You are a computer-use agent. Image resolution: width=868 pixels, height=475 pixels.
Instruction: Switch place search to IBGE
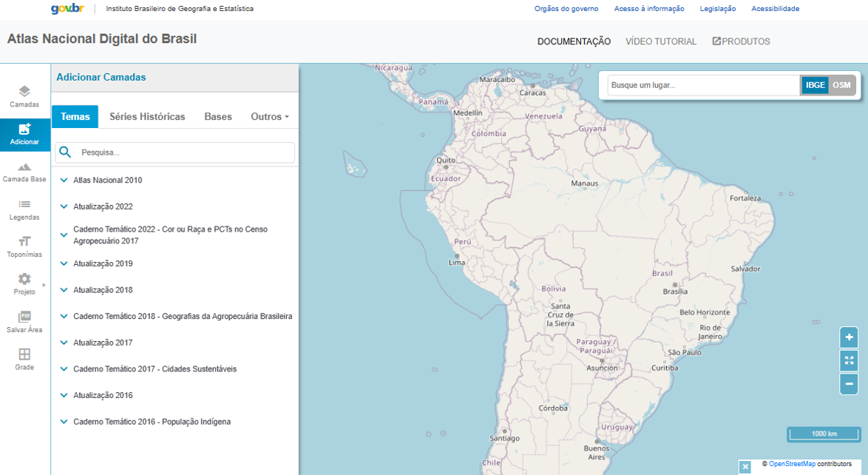(x=815, y=85)
